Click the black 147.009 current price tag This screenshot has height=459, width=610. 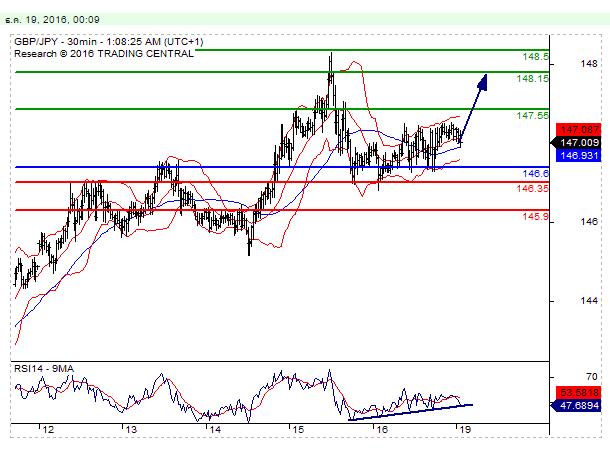(576, 143)
